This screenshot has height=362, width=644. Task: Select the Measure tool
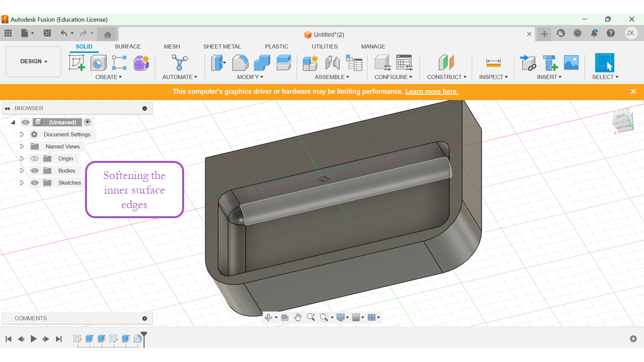point(493,63)
